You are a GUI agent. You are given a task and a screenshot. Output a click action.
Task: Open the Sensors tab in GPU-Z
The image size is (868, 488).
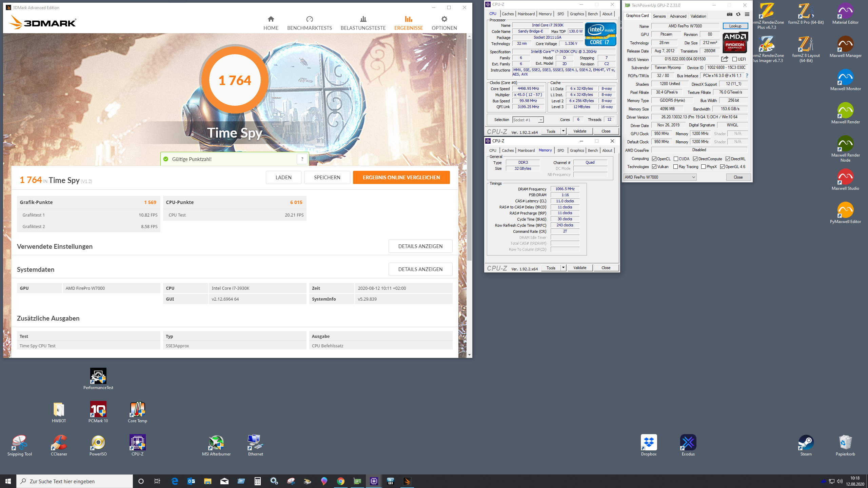pyautogui.click(x=659, y=16)
